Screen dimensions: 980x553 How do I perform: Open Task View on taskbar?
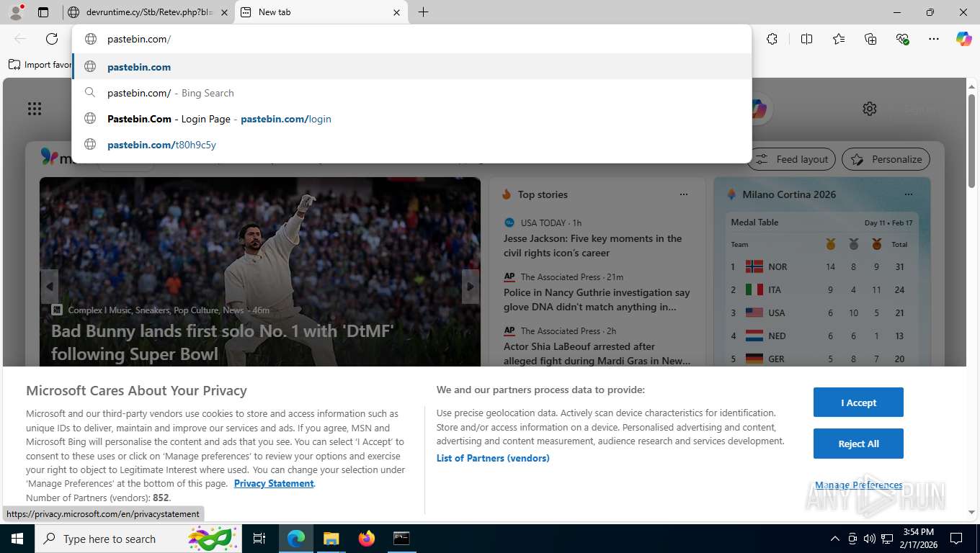259,539
